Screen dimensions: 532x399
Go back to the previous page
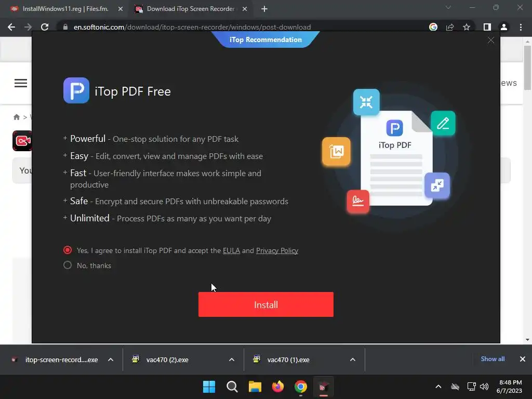point(11,27)
